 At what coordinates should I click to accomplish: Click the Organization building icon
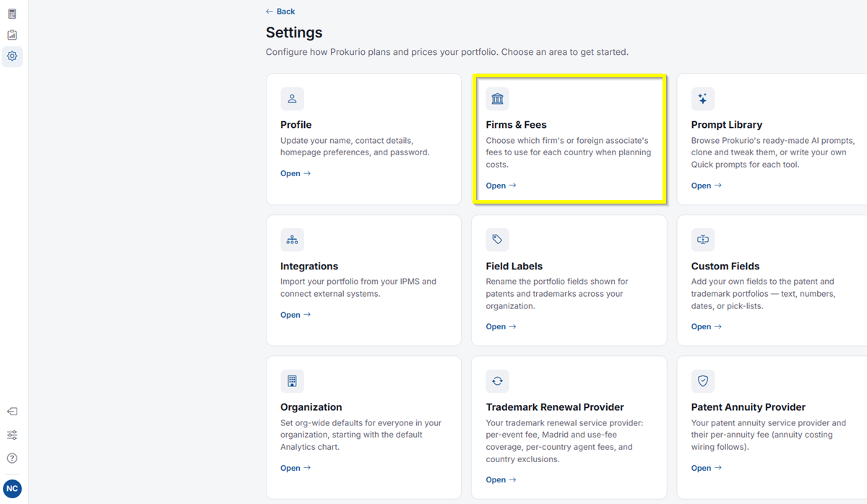(x=292, y=381)
